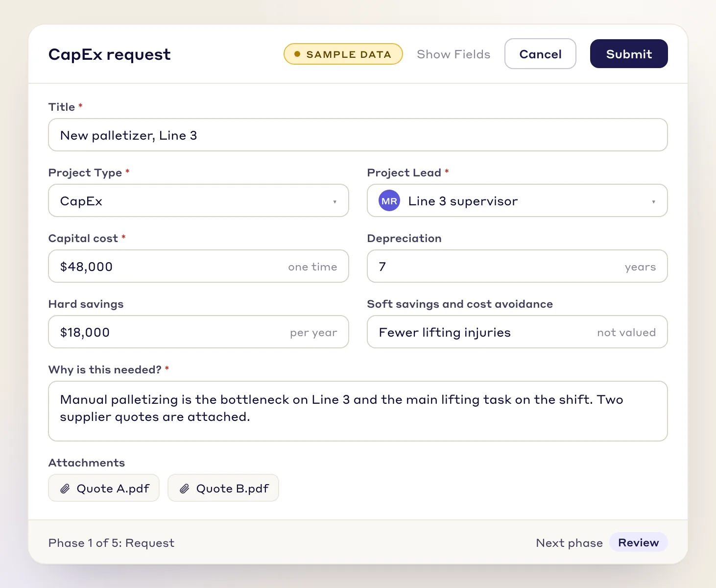The height and width of the screenshot is (588, 716).
Task: Click the "Capital cost" field label
Action: pyautogui.click(x=83, y=239)
